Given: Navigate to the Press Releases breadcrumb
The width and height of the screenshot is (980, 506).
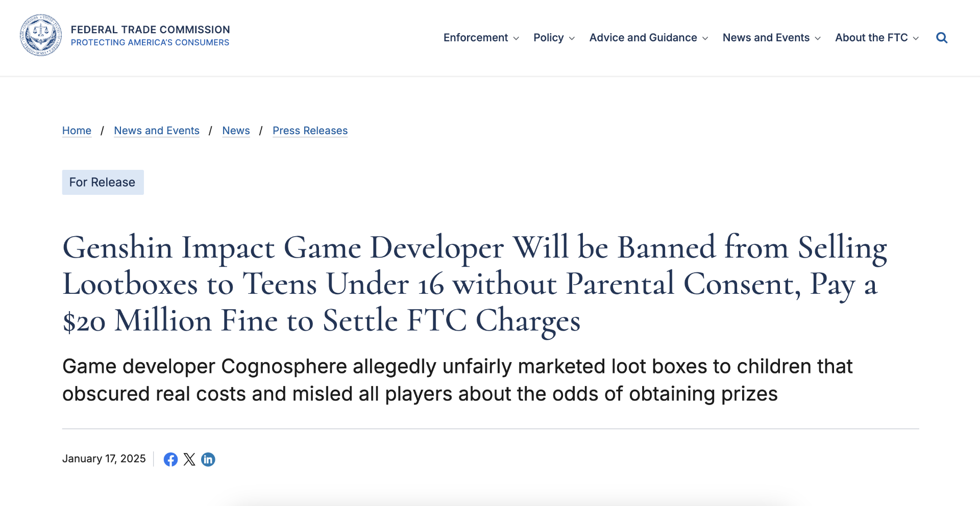Looking at the screenshot, I should pyautogui.click(x=310, y=131).
